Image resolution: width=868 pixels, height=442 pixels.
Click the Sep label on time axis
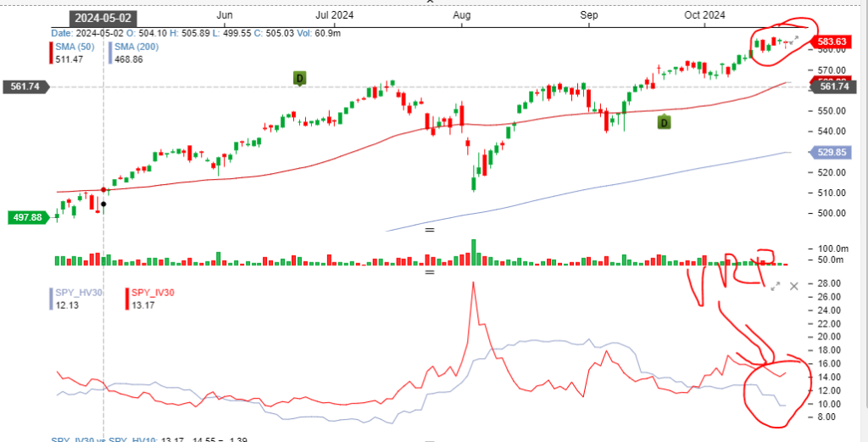tap(588, 15)
